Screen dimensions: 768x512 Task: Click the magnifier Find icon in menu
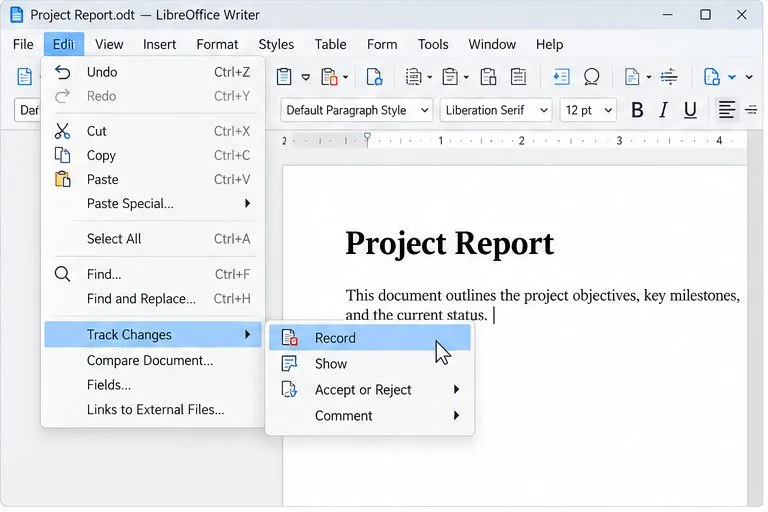coord(62,274)
